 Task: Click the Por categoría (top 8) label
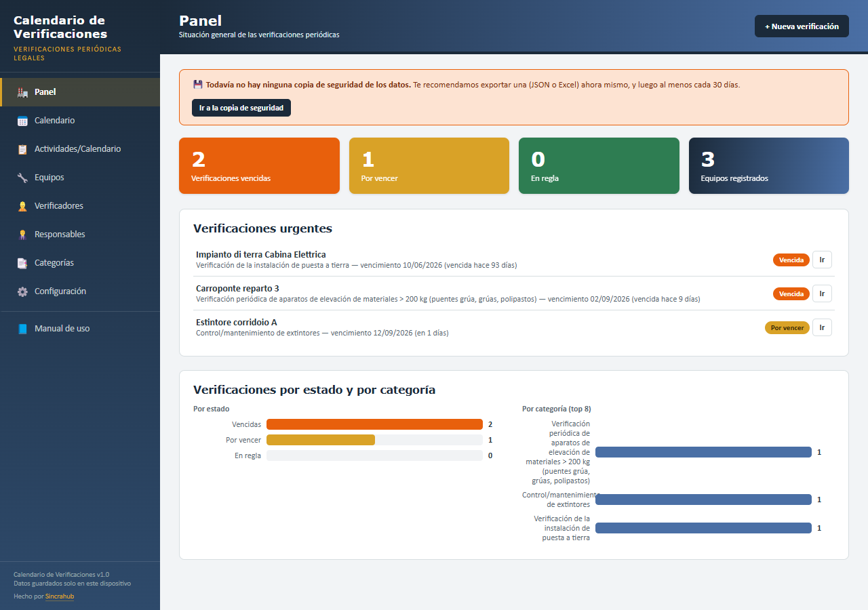(557, 409)
